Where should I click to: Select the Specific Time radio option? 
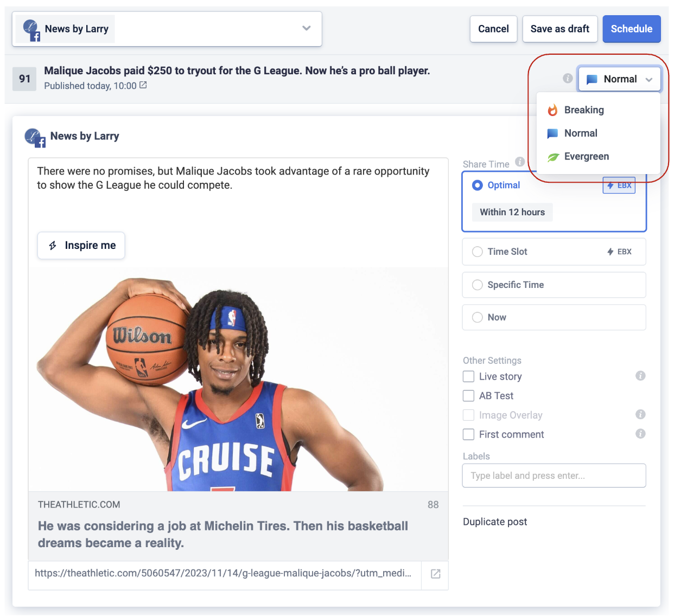[478, 285]
